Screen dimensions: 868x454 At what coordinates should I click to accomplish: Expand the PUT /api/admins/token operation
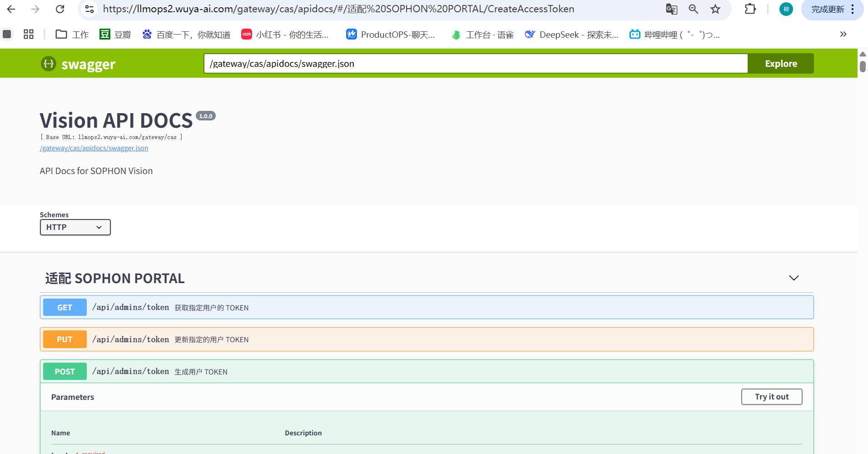click(427, 339)
